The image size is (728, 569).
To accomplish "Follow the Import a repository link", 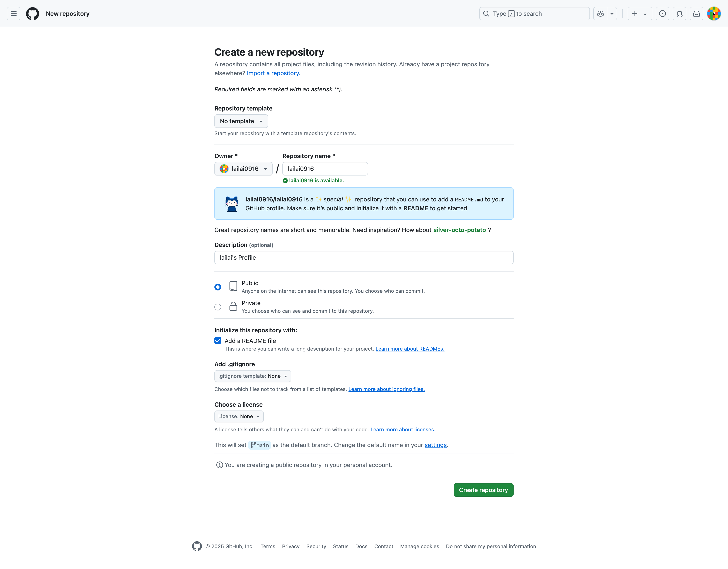I will point(273,73).
